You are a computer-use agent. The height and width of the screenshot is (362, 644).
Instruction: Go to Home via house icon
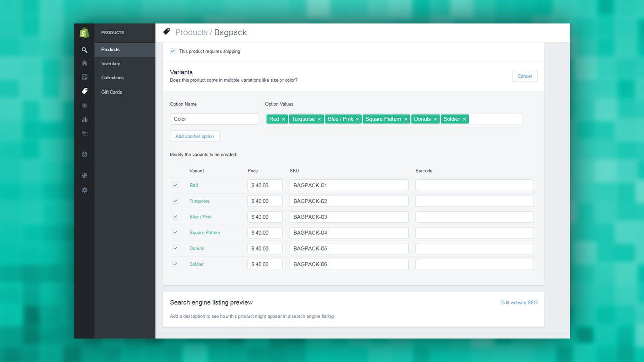(84, 63)
